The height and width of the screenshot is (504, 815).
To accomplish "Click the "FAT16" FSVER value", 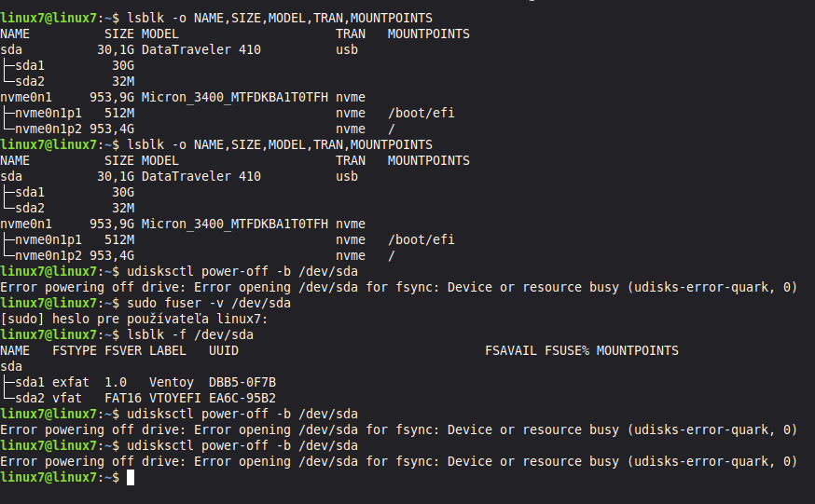I will click(x=123, y=398).
